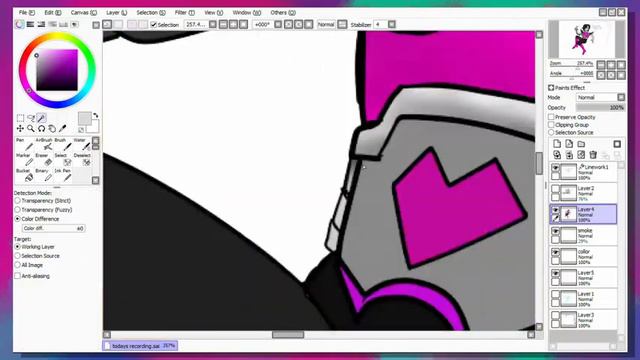Screen dimensions: 640x360
Task: Choose the Deselect pen tool
Action: pos(82,160)
